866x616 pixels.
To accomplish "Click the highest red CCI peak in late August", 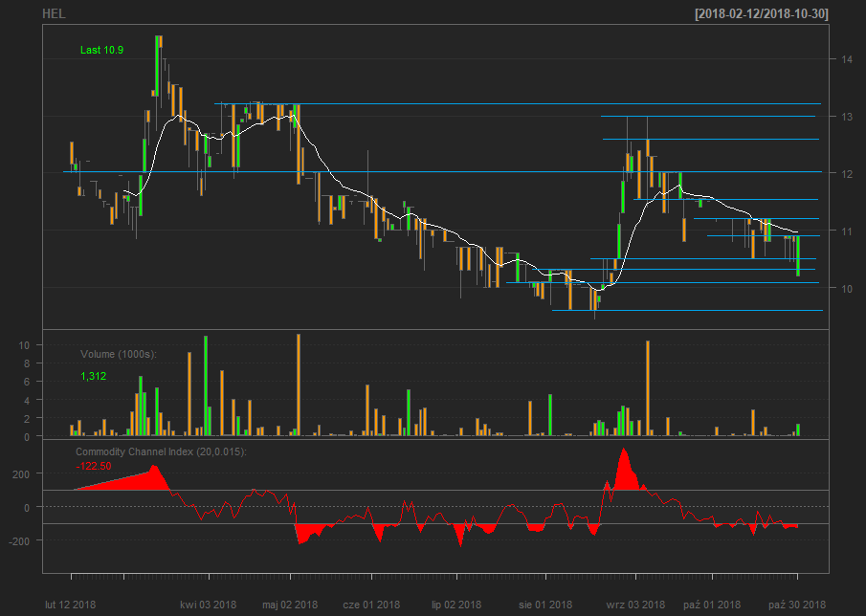I will 624,468.
